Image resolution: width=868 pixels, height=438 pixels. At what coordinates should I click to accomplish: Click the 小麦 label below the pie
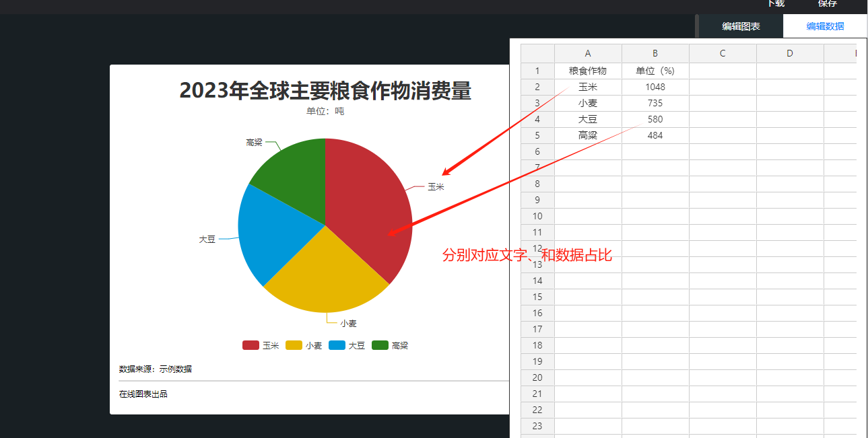pyautogui.click(x=348, y=323)
